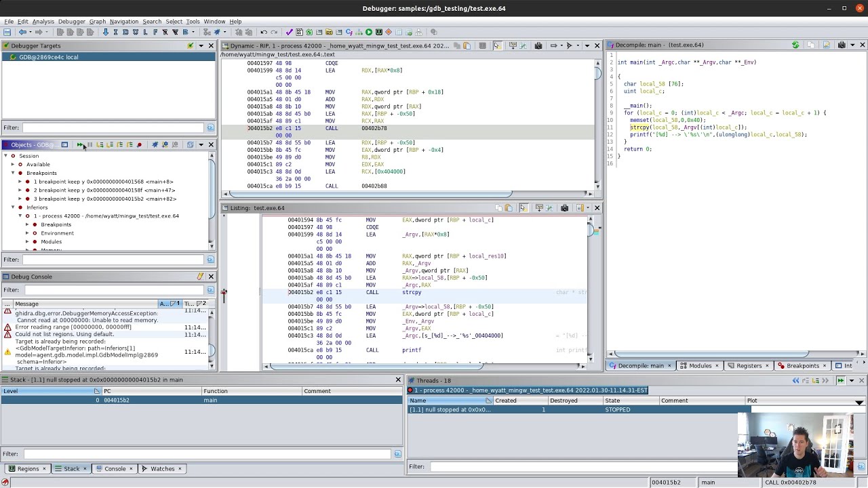The width and height of the screenshot is (868, 488).
Task: Clear the Debug Console with the eraser icon
Action: [200, 277]
